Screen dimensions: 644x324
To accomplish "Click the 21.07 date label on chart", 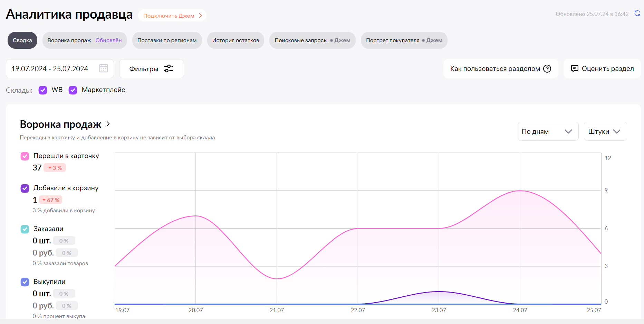I will 277,310.
